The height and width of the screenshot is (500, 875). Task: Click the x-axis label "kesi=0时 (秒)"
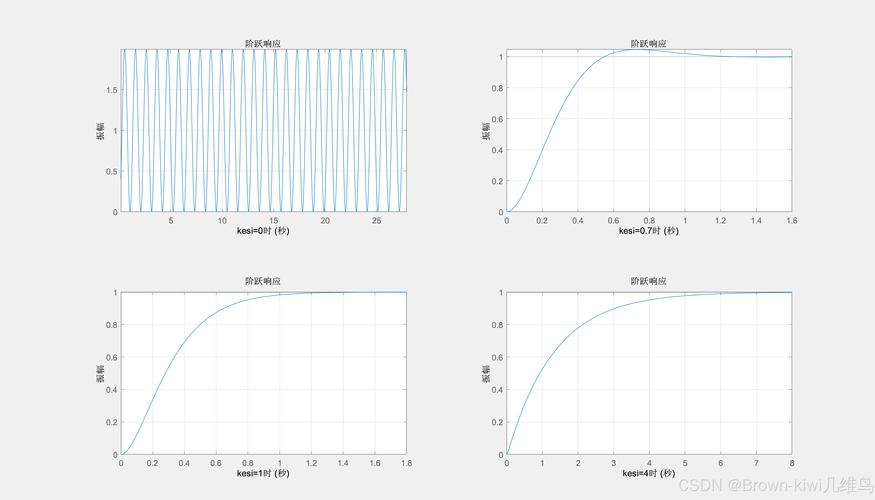[264, 231]
